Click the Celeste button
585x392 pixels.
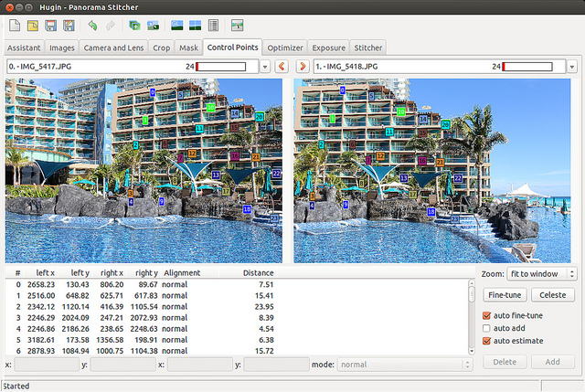(551, 295)
